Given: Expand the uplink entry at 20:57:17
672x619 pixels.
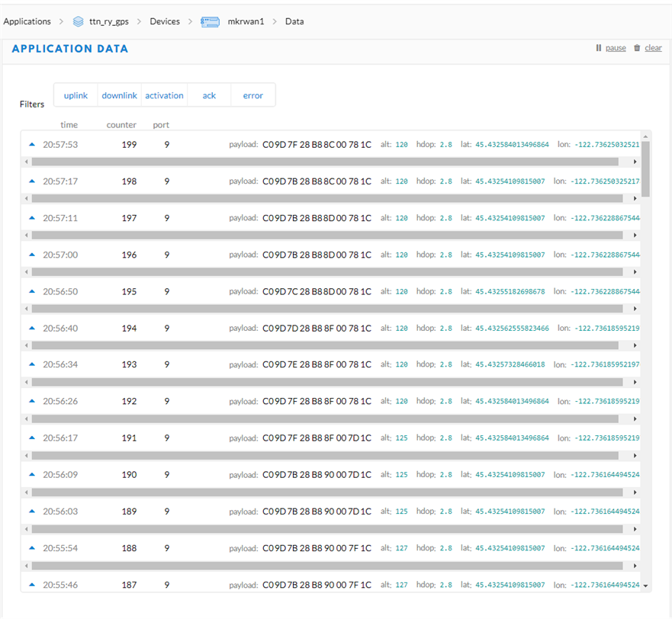Looking at the screenshot, I should click(32, 181).
